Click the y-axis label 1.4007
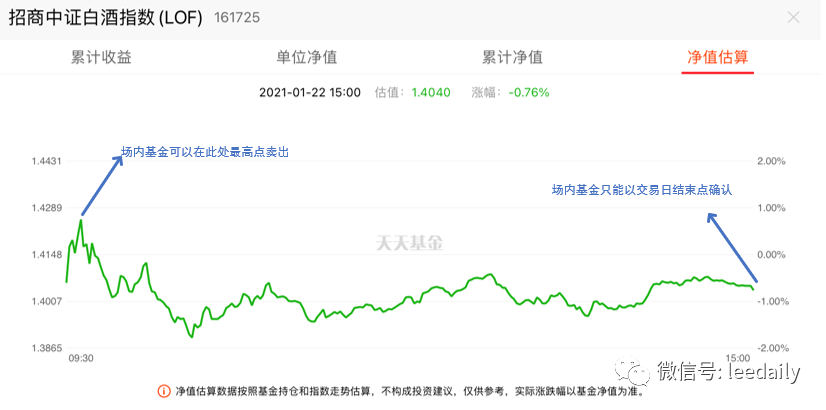The height and width of the screenshot is (410, 826). tap(47, 301)
